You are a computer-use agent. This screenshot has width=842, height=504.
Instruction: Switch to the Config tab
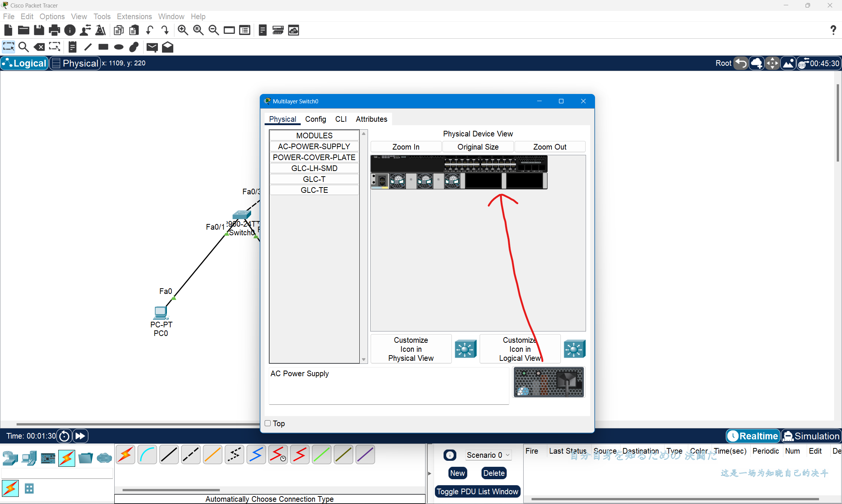(315, 119)
